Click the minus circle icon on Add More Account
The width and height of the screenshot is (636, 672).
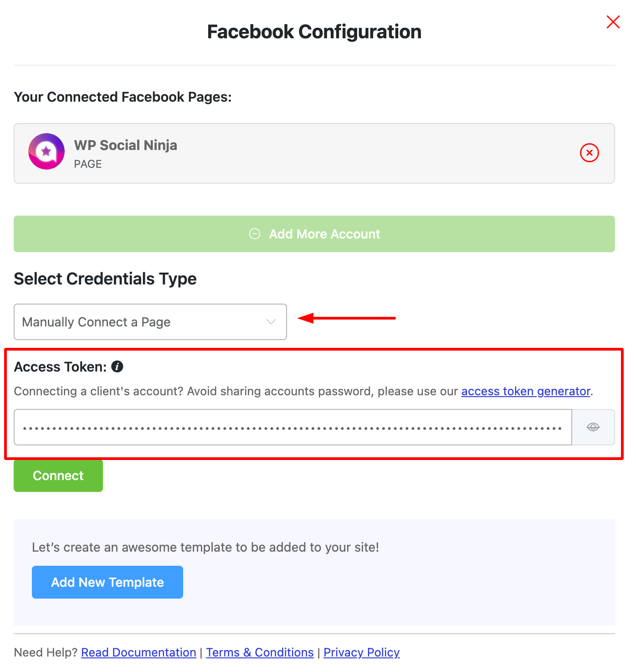click(x=255, y=234)
